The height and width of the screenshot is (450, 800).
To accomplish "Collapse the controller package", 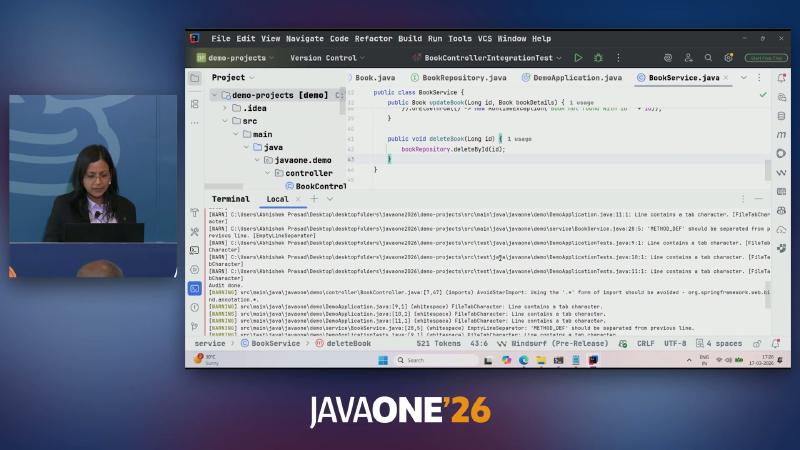I will [268, 173].
